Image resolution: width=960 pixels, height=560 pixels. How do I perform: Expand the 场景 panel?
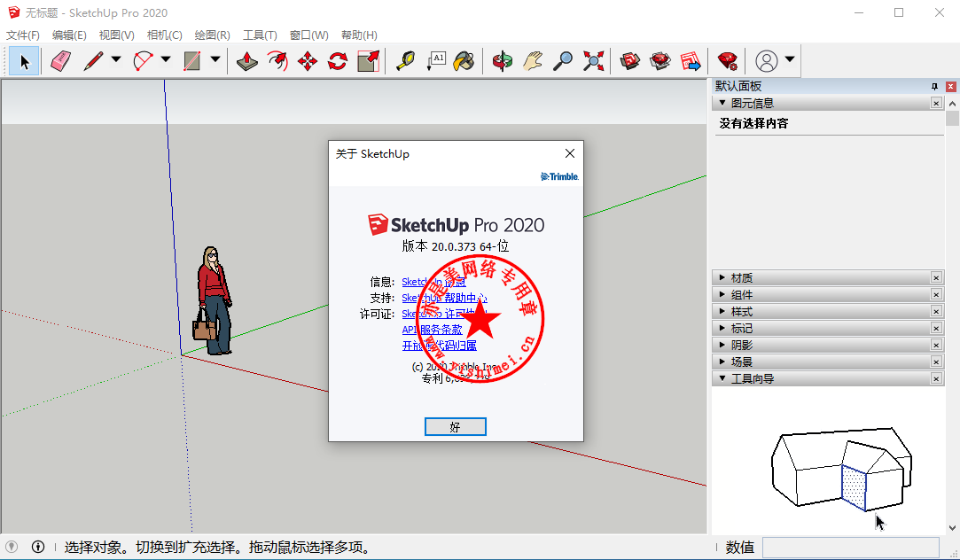[722, 362]
